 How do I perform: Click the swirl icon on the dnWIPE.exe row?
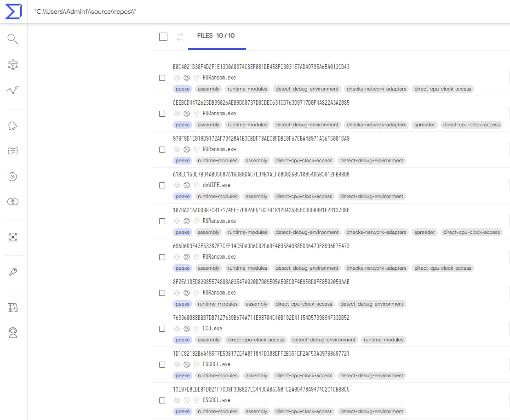[187, 185]
